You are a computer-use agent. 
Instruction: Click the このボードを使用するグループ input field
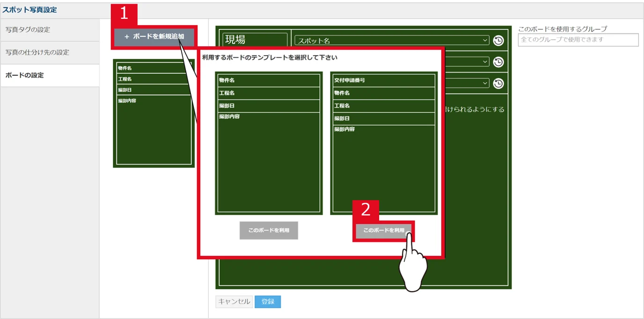[578, 40]
